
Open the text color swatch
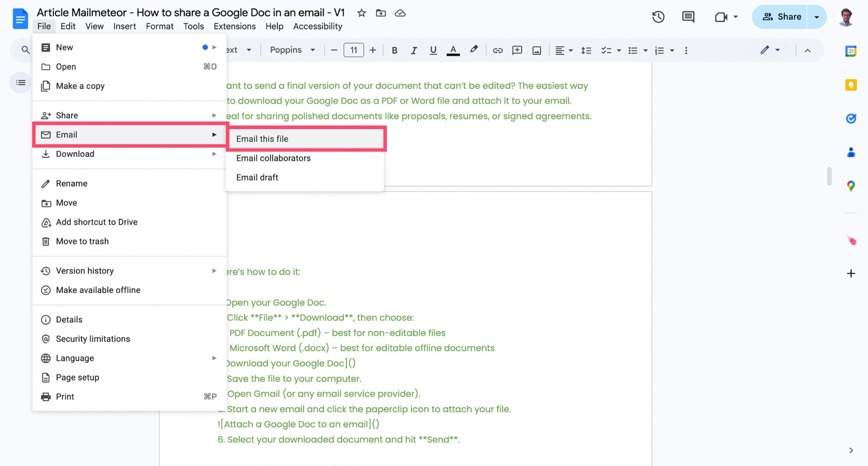tap(453, 50)
